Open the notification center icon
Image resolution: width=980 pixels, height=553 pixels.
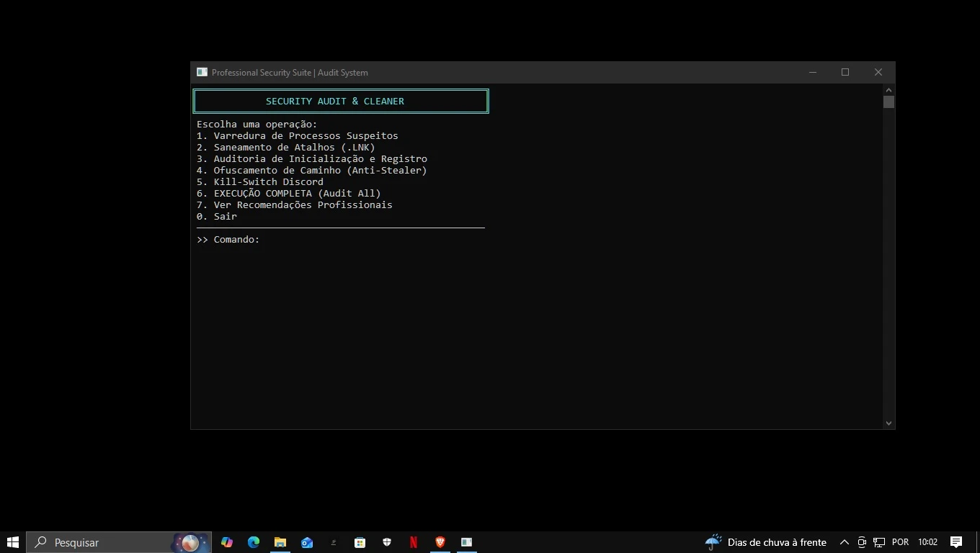(956, 542)
